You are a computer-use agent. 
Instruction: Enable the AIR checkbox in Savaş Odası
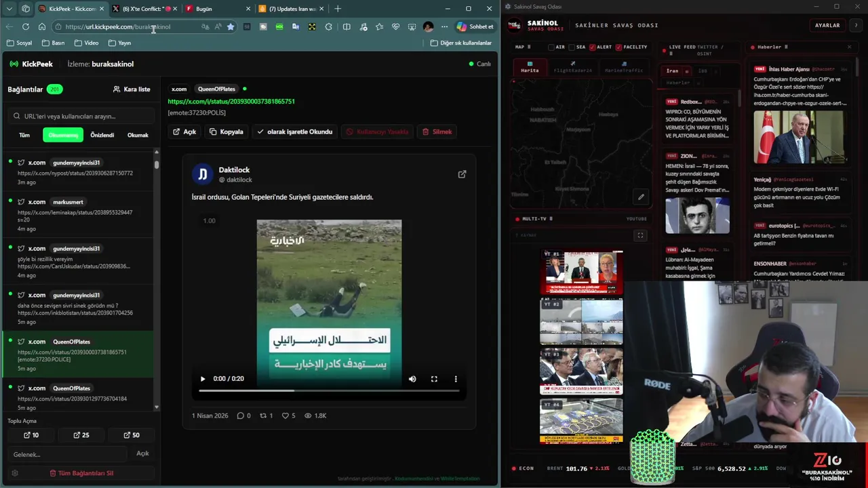click(x=551, y=47)
